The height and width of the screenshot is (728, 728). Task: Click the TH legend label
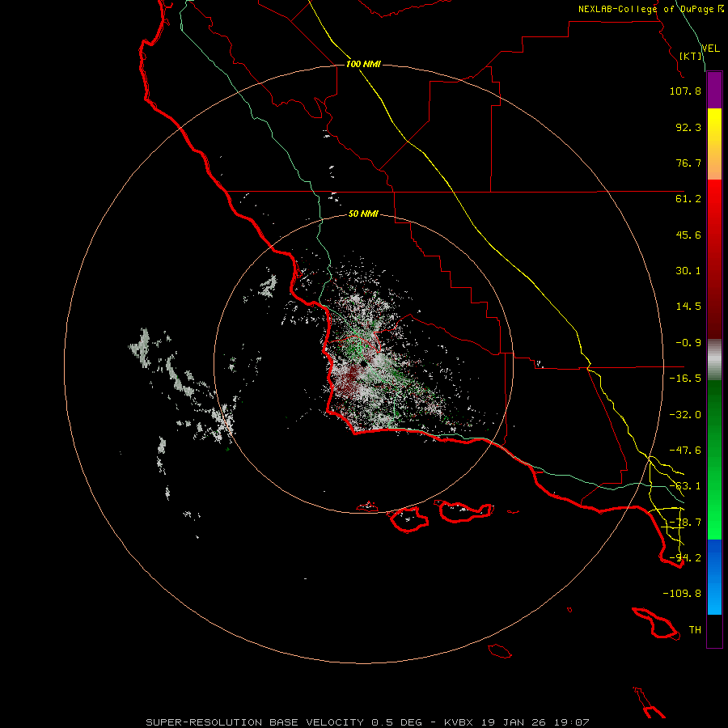click(x=695, y=630)
